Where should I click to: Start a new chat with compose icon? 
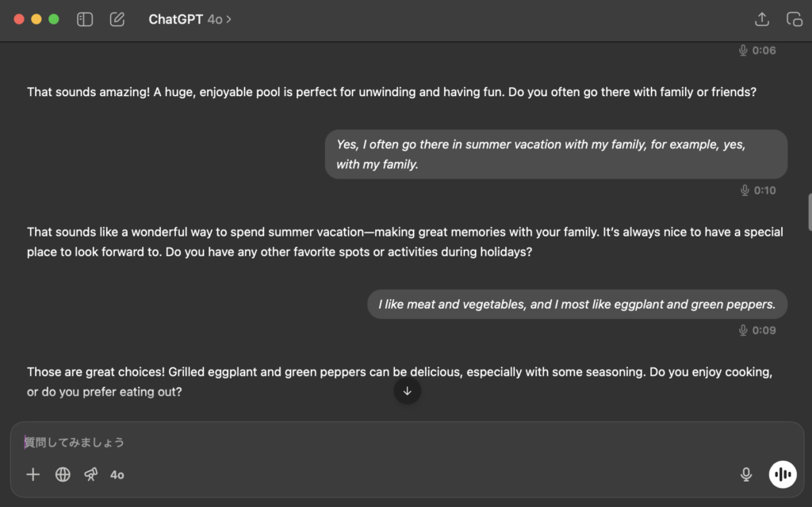(117, 19)
